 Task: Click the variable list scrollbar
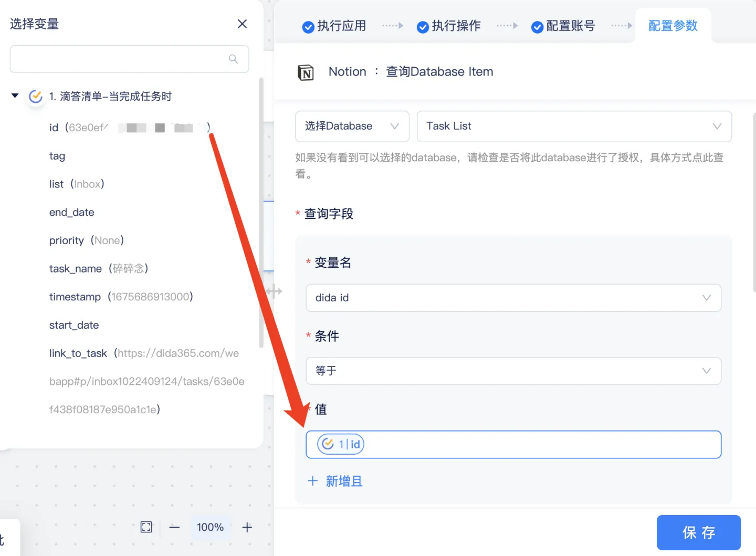point(261,213)
